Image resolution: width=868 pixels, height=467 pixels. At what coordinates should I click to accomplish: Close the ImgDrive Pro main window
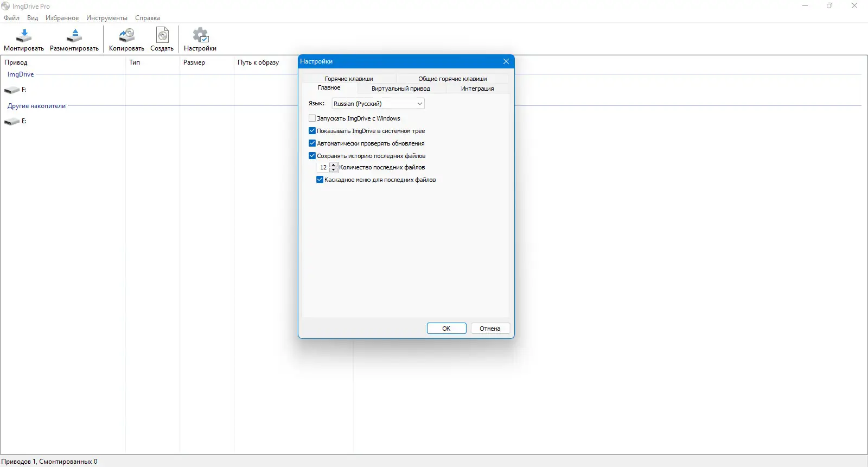point(854,6)
